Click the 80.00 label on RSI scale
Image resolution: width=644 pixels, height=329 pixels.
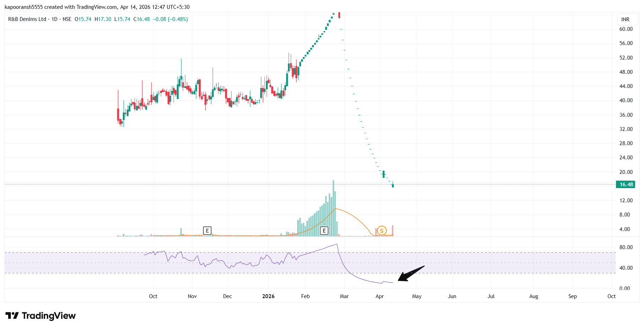[626, 247]
